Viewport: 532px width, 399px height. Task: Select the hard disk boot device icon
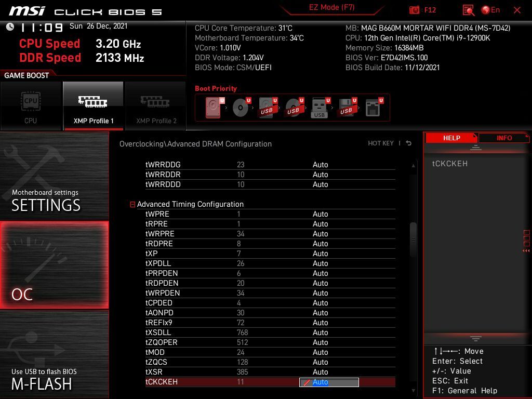click(x=214, y=108)
